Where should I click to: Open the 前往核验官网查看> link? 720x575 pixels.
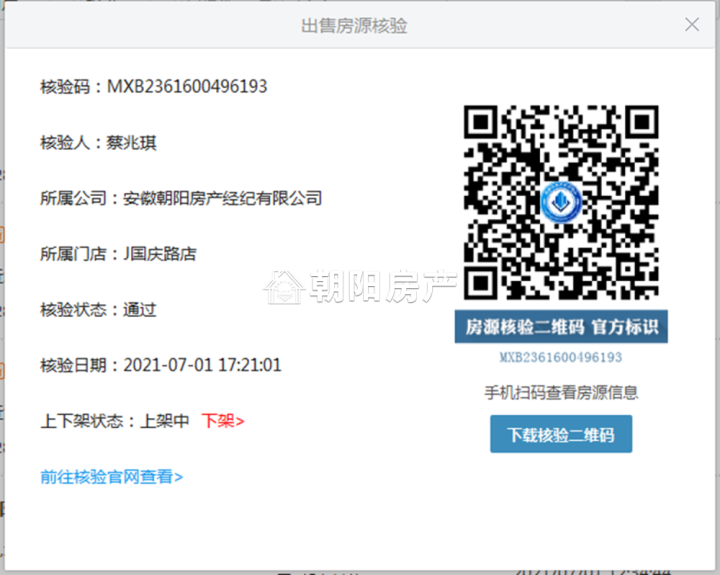(x=112, y=477)
